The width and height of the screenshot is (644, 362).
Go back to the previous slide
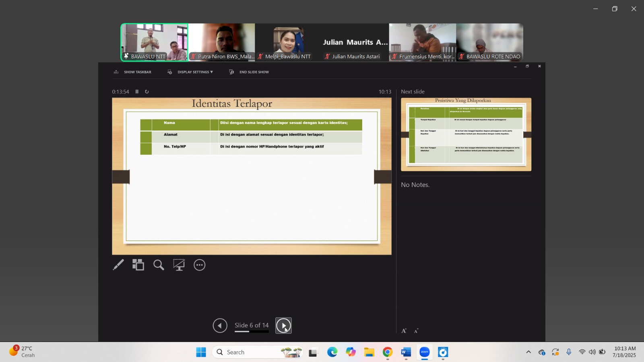click(220, 325)
